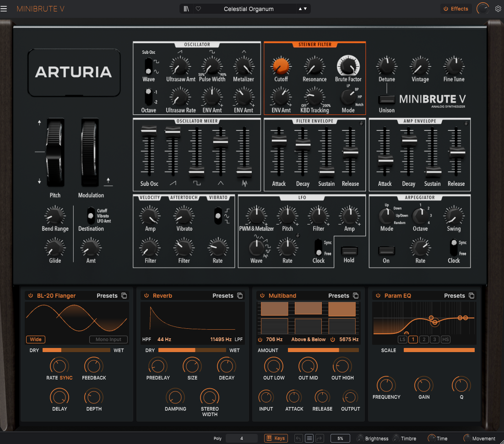The width and height of the screenshot is (504, 444).
Task: Go to previous preset with up arrow
Action: click(x=300, y=9)
